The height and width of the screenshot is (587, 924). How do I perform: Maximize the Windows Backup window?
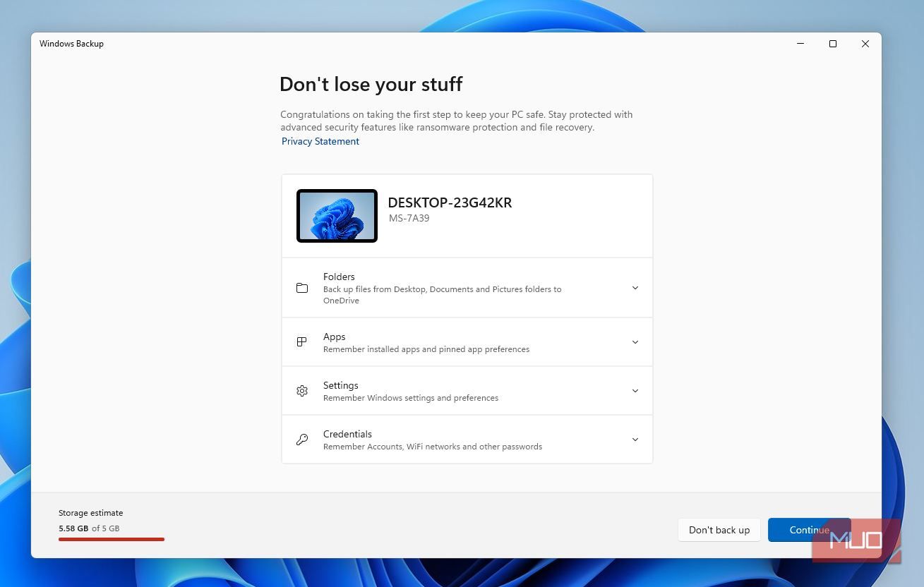pyautogui.click(x=833, y=44)
